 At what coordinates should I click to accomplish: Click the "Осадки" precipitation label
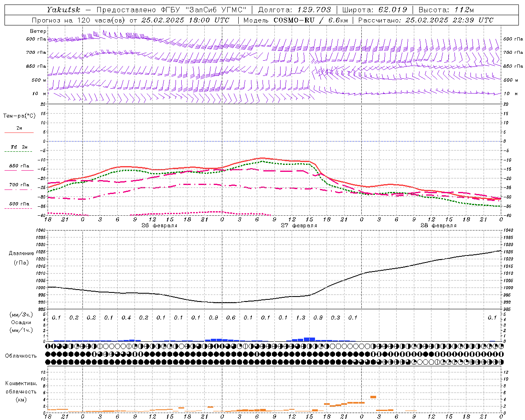tap(21, 322)
